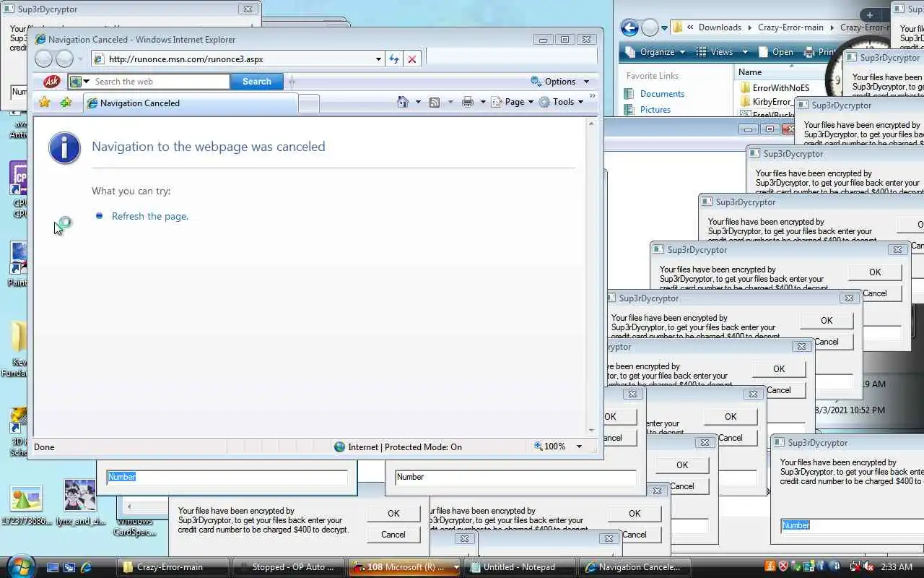Click Show Desktop quick launch icon
Viewport: 924px width, 578px height.
52,567
